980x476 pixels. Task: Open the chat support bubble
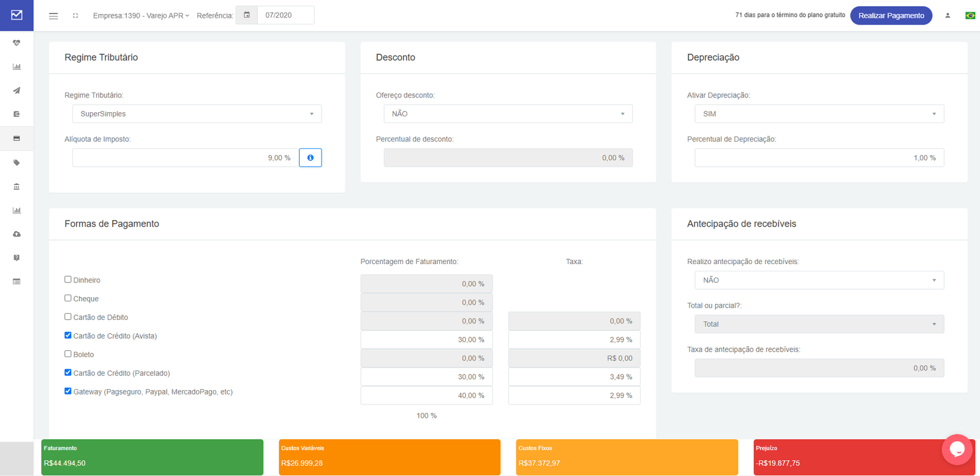(x=957, y=449)
